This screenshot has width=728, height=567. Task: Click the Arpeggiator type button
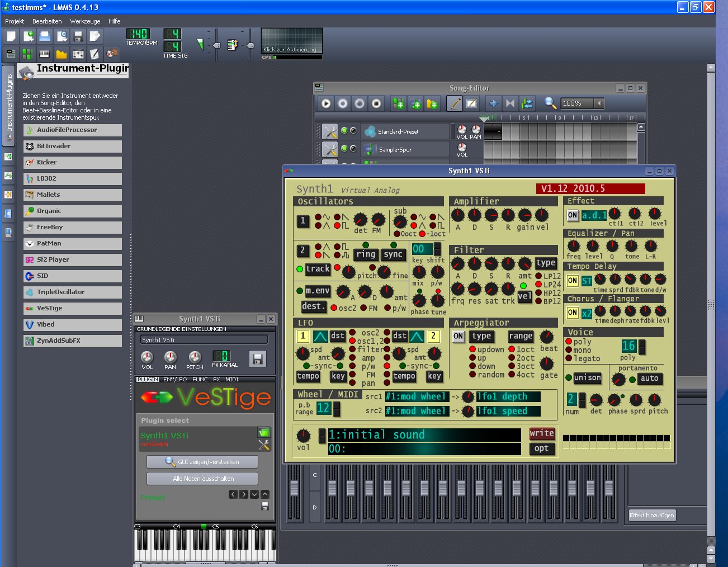coord(481,336)
